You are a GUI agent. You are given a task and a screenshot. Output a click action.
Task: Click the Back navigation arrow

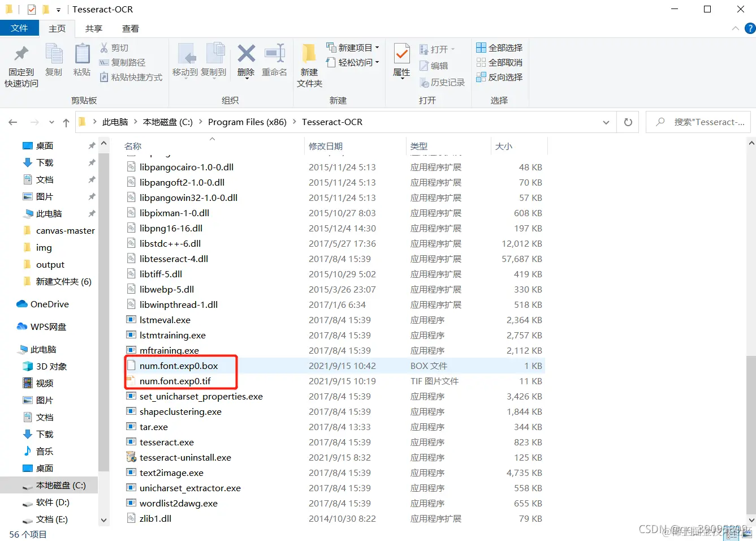(13, 122)
